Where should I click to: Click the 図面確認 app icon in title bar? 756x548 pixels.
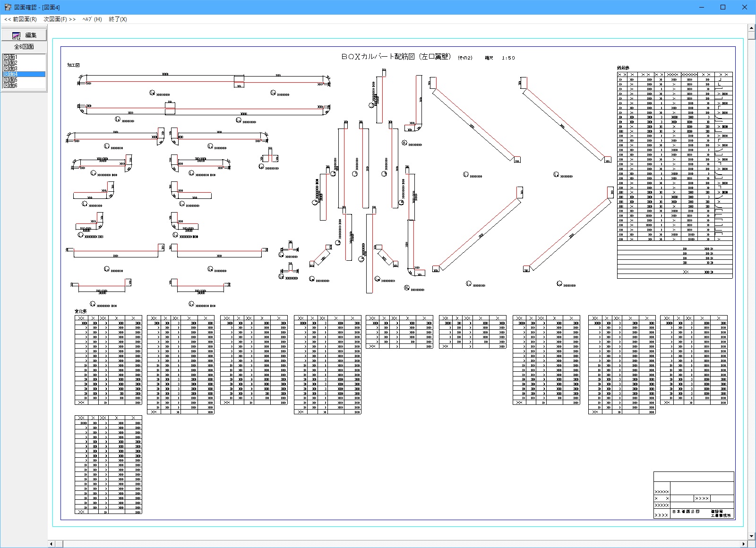pos(8,7)
